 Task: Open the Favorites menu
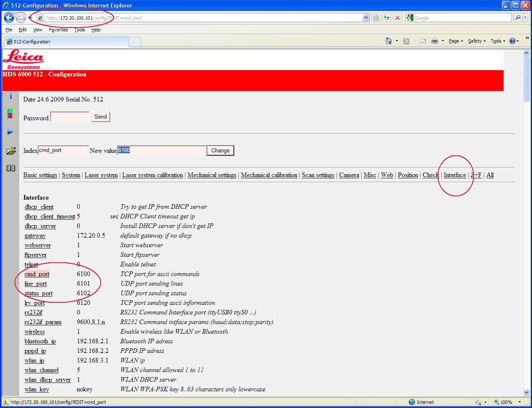point(58,30)
